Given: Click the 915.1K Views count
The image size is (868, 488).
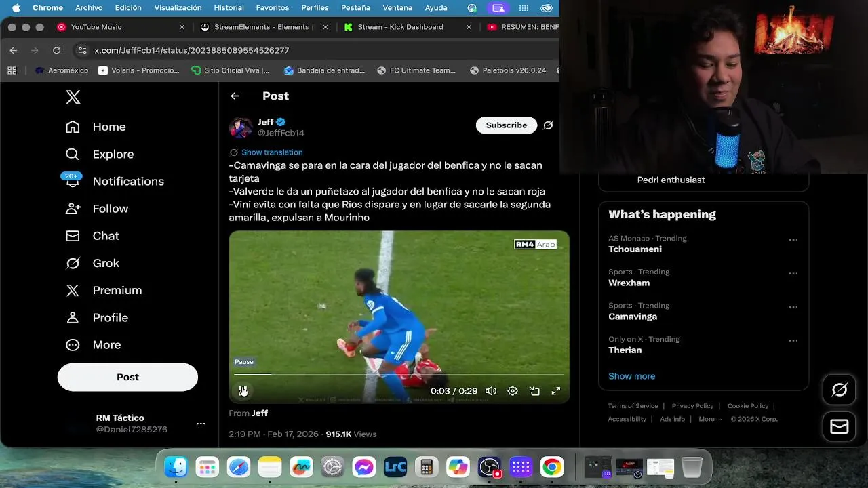Looking at the screenshot, I should click(x=351, y=434).
